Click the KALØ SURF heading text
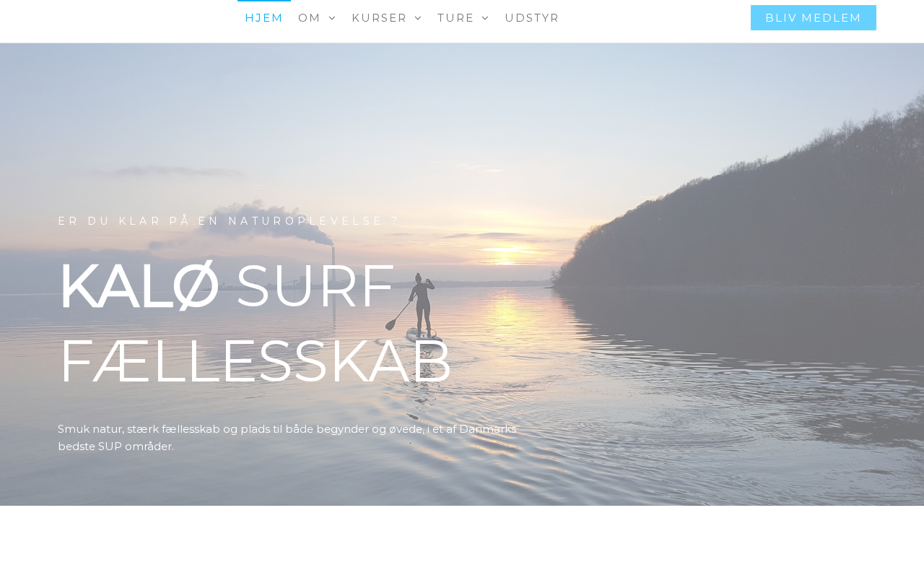The image size is (924, 578). pos(227,286)
